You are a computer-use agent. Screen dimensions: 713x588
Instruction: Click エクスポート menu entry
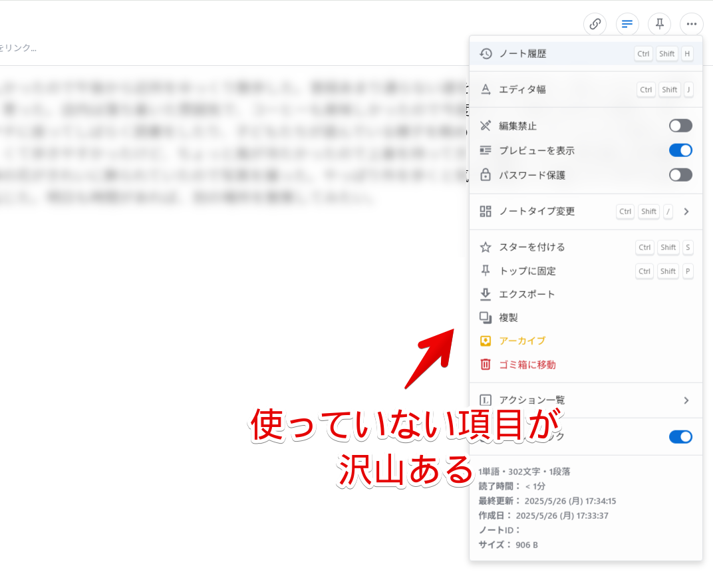coord(586,294)
